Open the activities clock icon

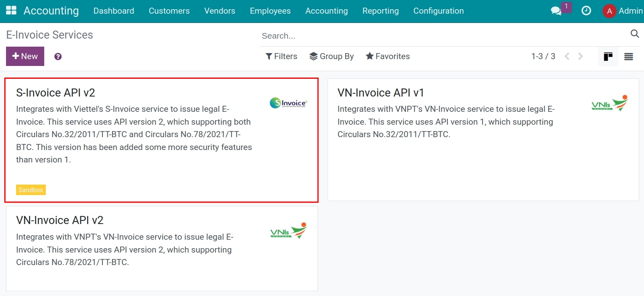pyautogui.click(x=586, y=11)
